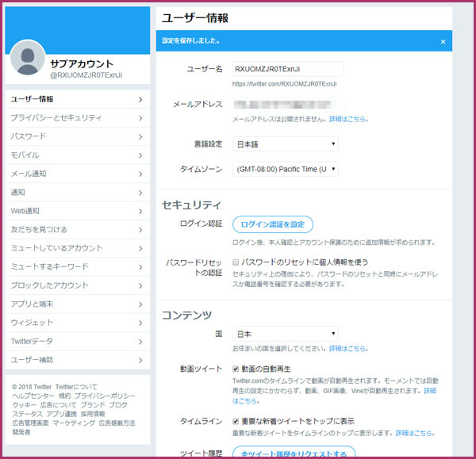Open the プライバシーポリシー footer link
Viewport: 476px width, 459px height.
click(x=105, y=396)
